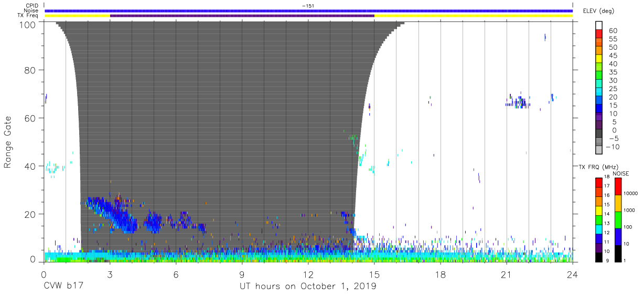Click the "25" label on the ELEV scale
This screenshot has height=297, width=644.
[612, 89]
